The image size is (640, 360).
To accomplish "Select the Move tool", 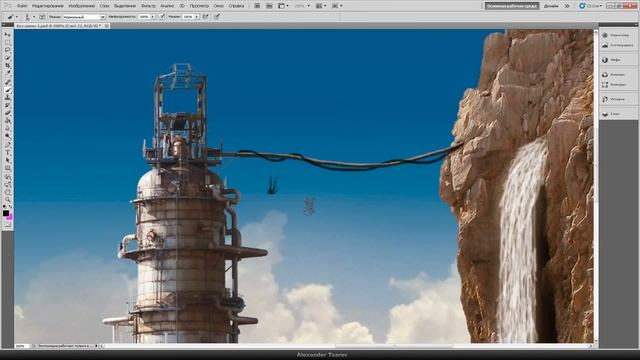I will point(8,35).
